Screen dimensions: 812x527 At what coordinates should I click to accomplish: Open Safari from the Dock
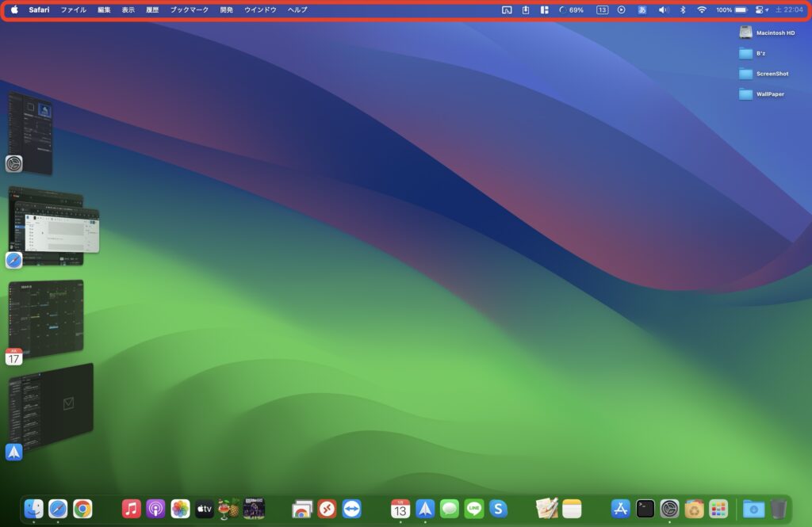click(x=58, y=509)
